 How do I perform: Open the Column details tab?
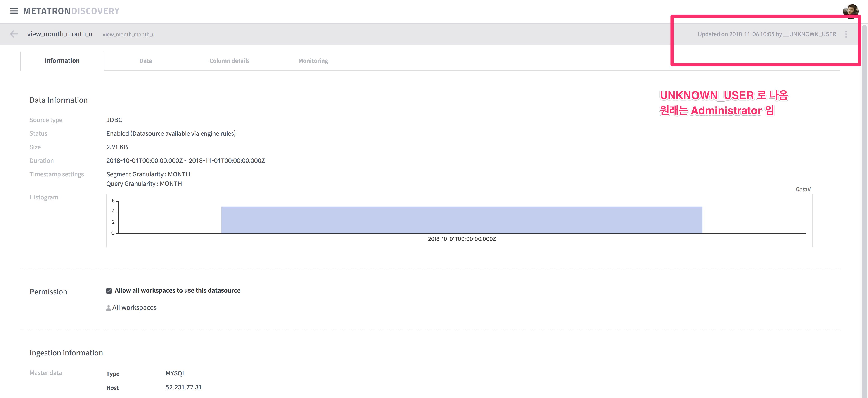[x=230, y=61]
